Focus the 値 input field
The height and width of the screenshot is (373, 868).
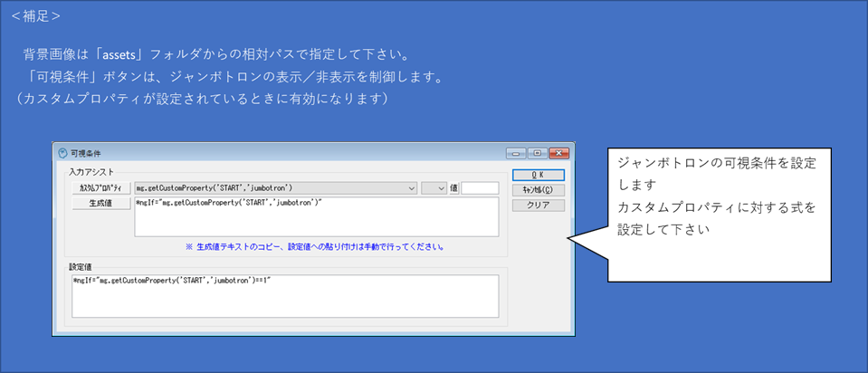pos(480,188)
